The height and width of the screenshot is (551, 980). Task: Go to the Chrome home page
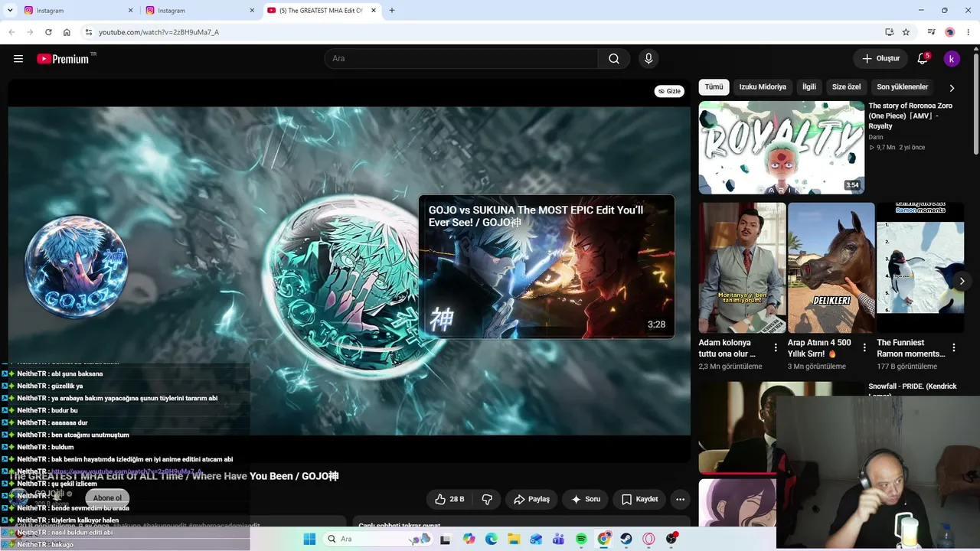[67, 32]
